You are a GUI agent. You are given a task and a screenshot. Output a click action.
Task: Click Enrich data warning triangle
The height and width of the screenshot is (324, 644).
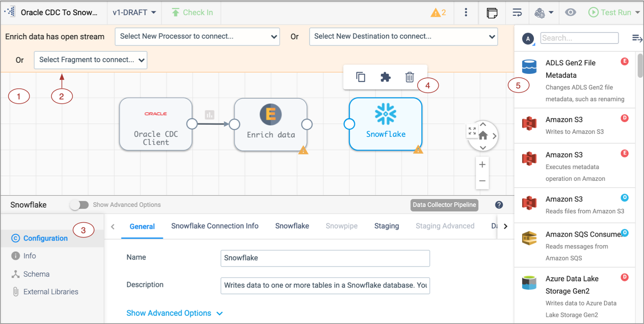[303, 150]
